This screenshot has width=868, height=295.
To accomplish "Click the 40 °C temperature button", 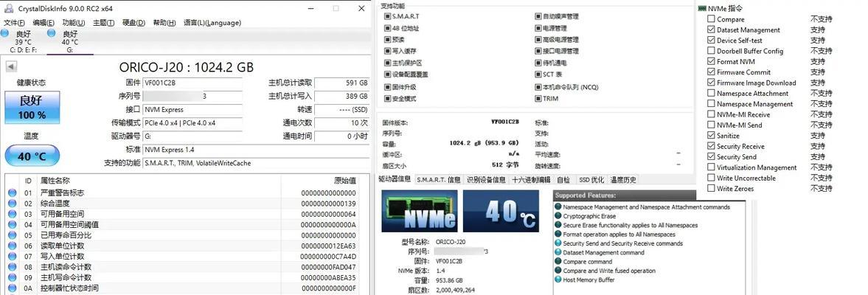I will click(x=32, y=156).
